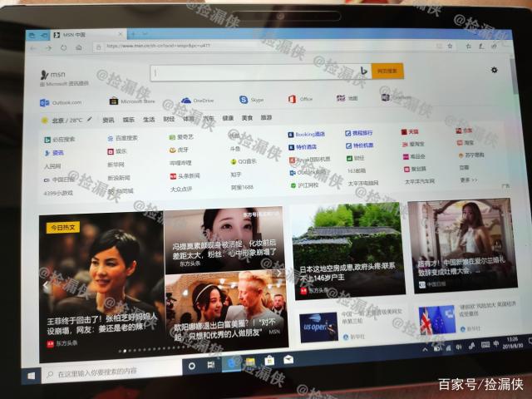532x399 pixels.
Task: Open the UK and EU flags news thumbnail
Action: pos(437,320)
